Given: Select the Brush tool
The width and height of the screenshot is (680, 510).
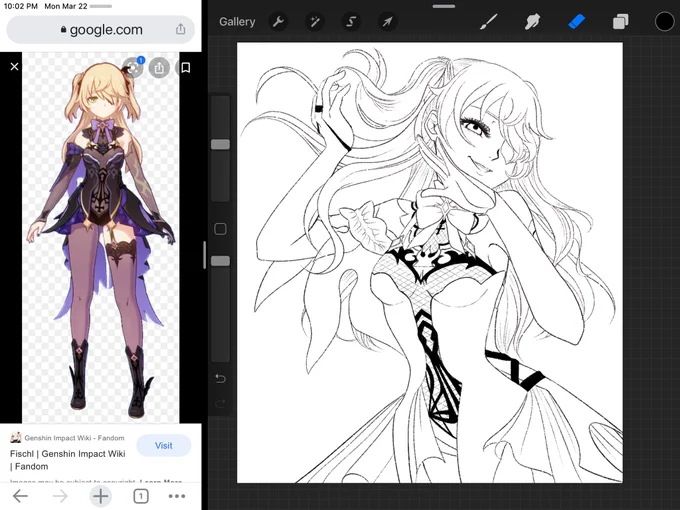Looking at the screenshot, I should click(489, 21).
